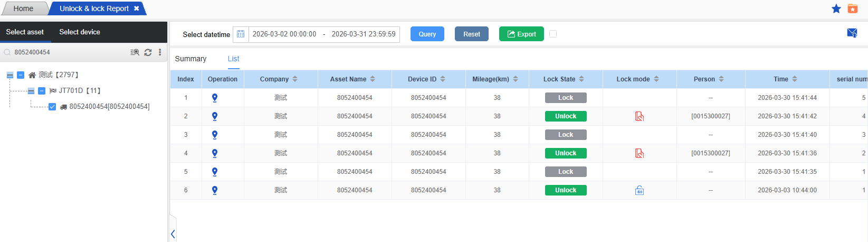Toggle the checkbox next to Export button
Screen dimensions: 868x242
pos(553,34)
